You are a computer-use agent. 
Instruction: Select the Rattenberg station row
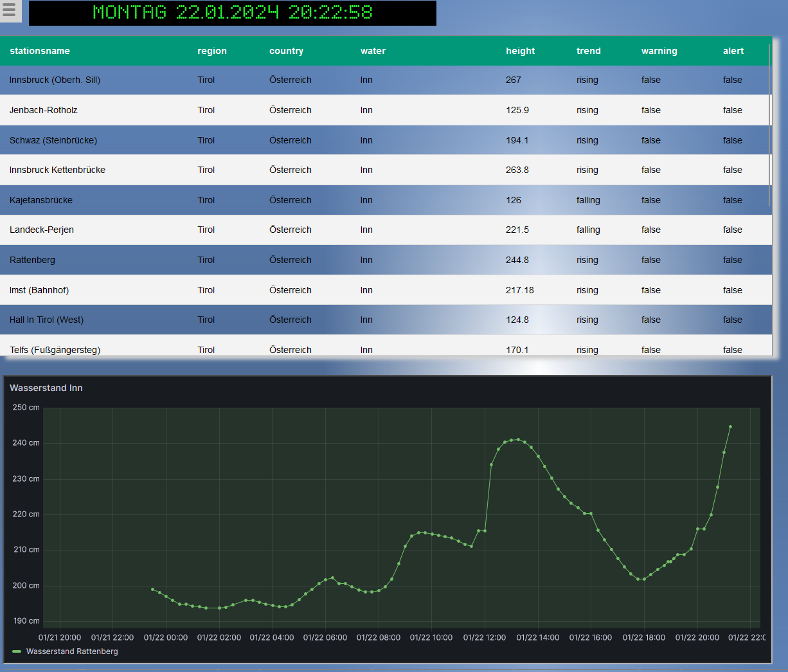(32, 260)
